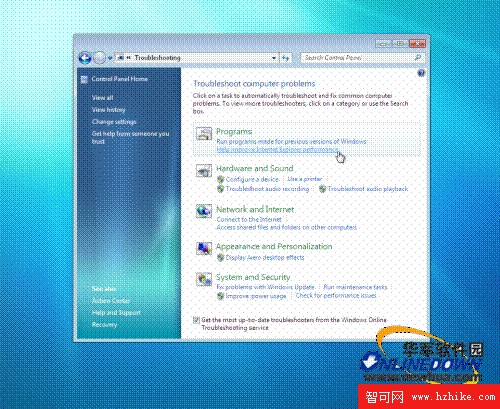Click shield icon beside Display Aero desktop effects

(x=220, y=257)
